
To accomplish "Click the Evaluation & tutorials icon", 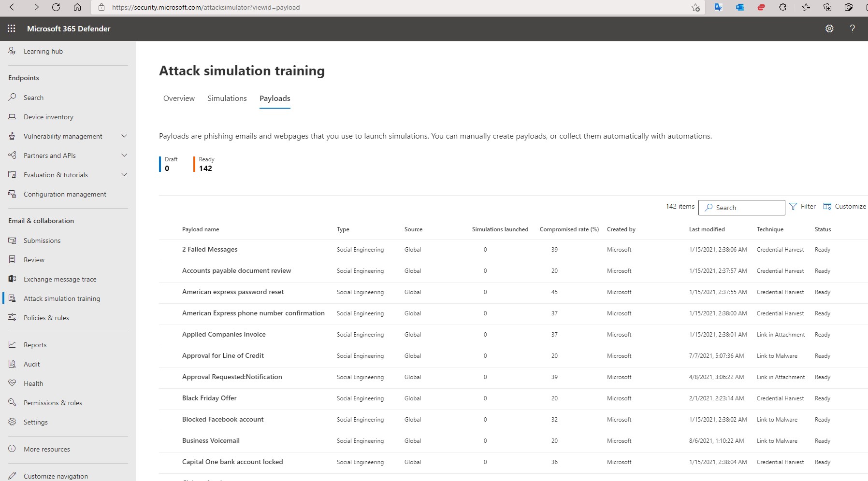I will pyautogui.click(x=12, y=175).
